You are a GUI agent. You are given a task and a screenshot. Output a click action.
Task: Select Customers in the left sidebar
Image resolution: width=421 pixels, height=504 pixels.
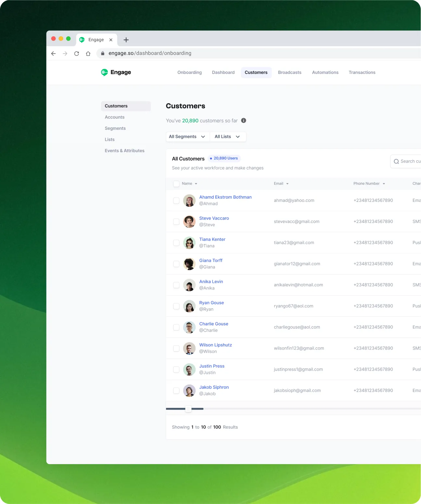[126, 106]
